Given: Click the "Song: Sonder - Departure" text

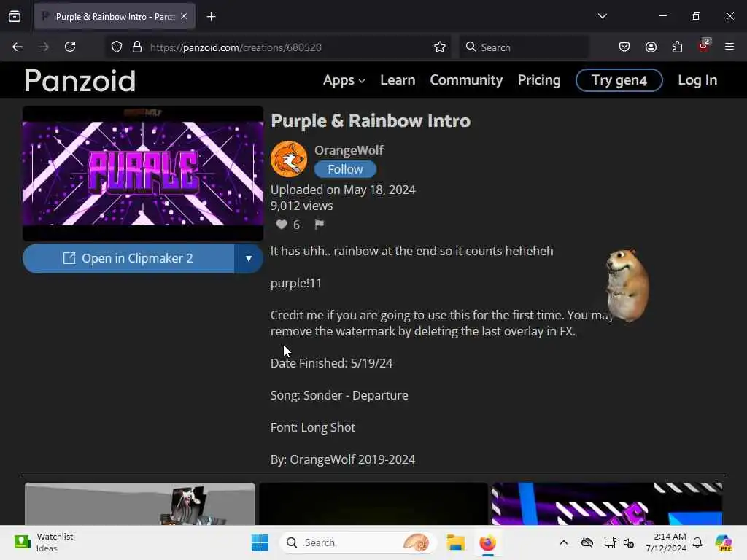Looking at the screenshot, I should click(x=339, y=395).
